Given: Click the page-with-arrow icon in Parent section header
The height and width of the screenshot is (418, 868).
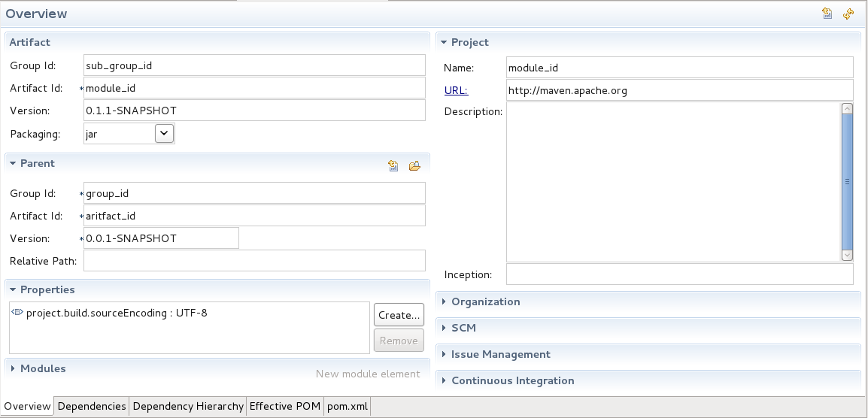Looking at the screenshot, I should tap(393, 166).
